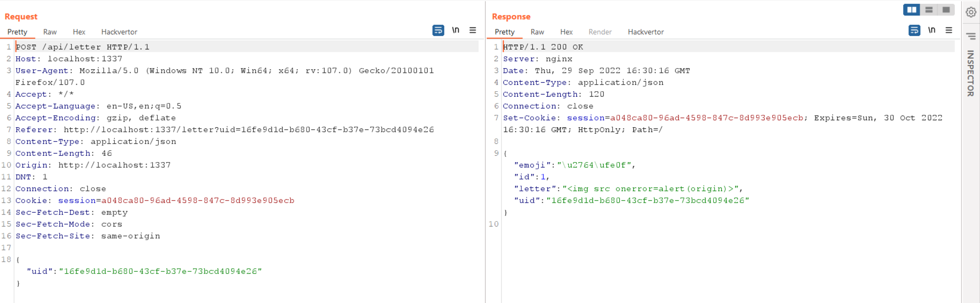Click the POST /api/letter request line
The width and height of the screenshot is (980, 303).
pos(83,47)
